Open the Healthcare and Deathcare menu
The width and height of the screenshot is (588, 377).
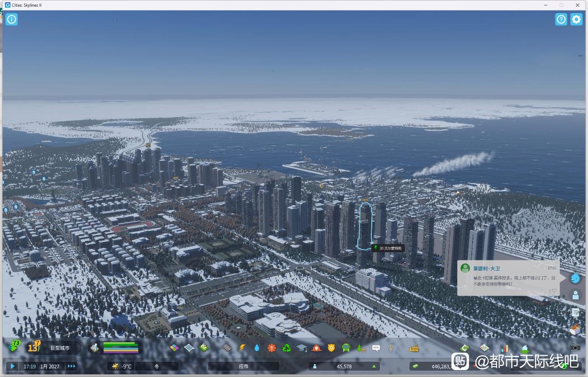point(272,348)
